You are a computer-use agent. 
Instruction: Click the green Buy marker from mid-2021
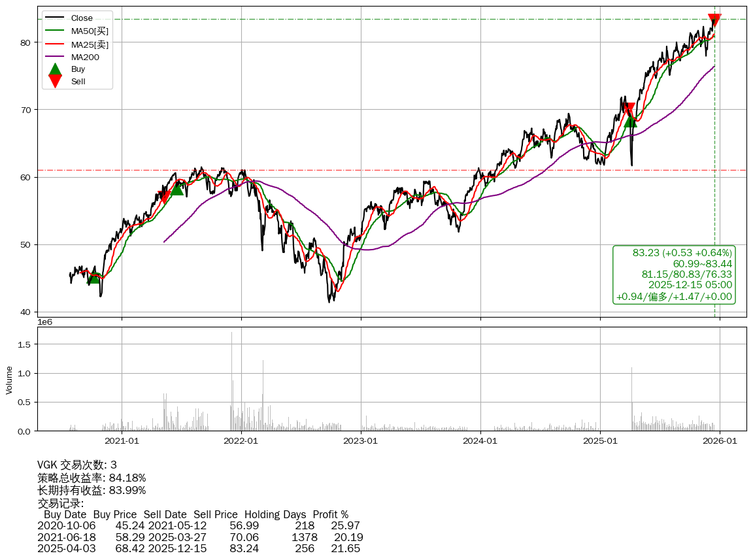(176, 188)
